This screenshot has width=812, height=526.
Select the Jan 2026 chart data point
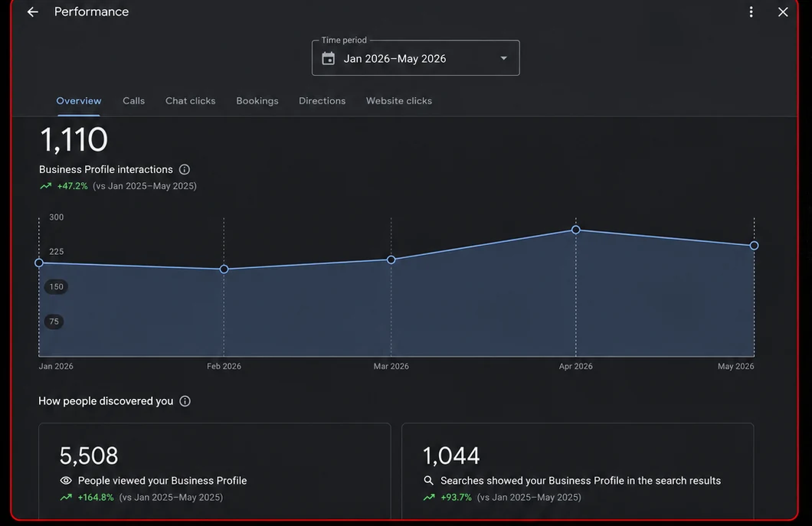click(39, 263)
